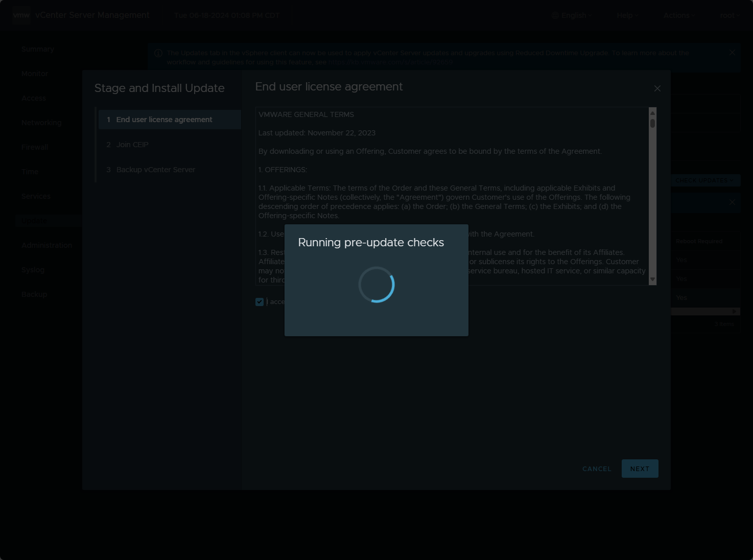The image size is (753, 560).
Task: Click the Cancel button in the wizard
Action: click(597, 469)
